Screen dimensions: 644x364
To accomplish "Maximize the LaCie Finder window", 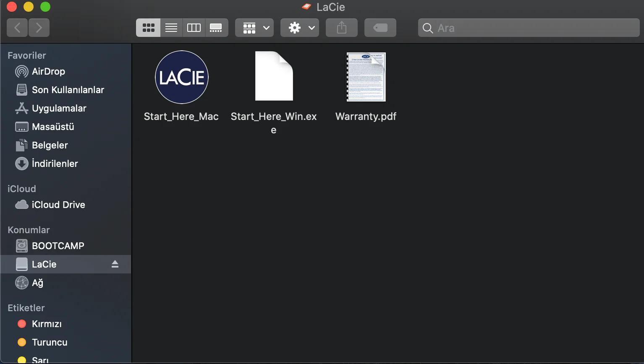I will click(x=45, y=7).
